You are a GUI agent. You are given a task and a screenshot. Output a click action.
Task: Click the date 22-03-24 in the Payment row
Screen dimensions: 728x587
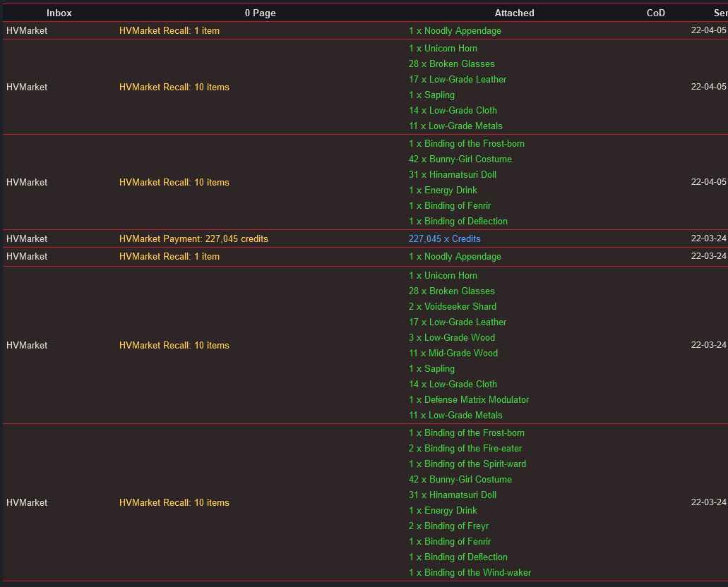(x=708, y=238)
